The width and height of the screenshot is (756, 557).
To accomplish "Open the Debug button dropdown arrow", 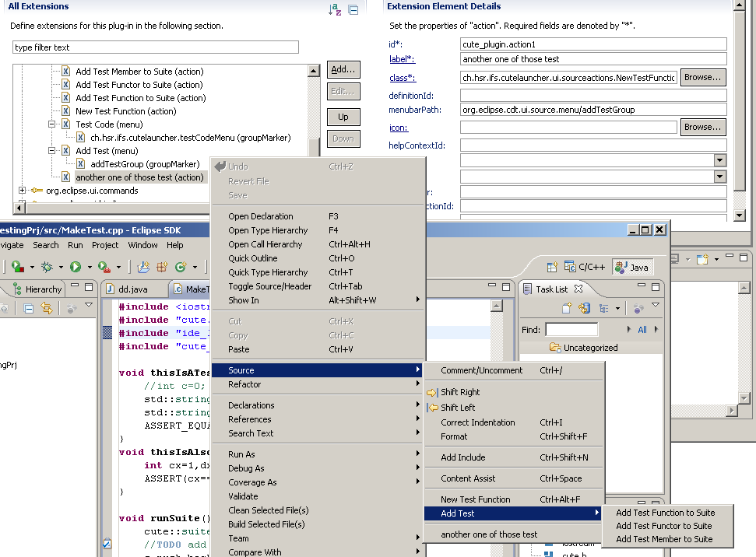I will point(61,267).
